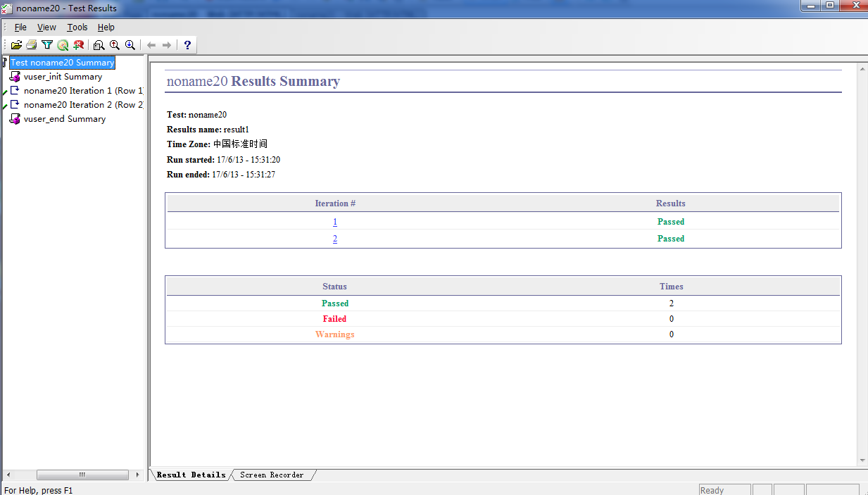This screenshot has width=868, height=495.
Task: Select vuser_init Summary in the tree
Action: (x=63, y=77)
